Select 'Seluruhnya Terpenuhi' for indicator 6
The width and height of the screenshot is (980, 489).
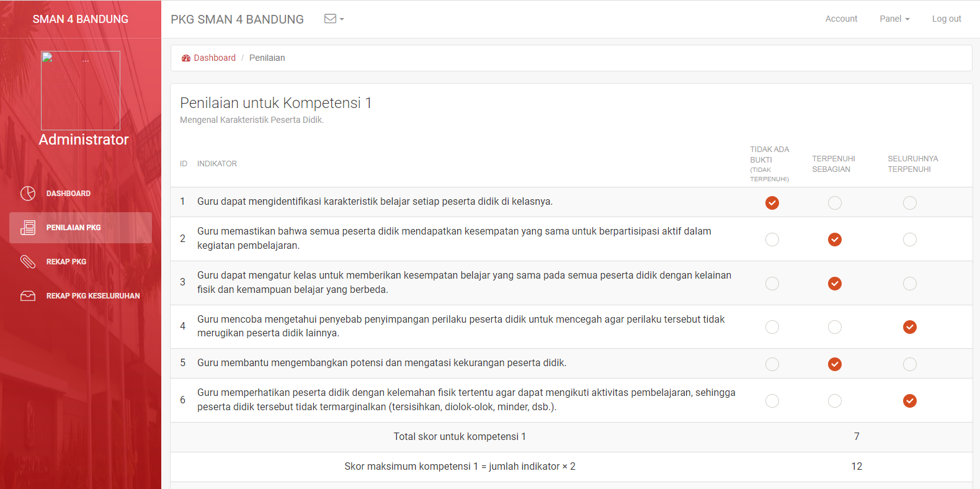point(910,401)
